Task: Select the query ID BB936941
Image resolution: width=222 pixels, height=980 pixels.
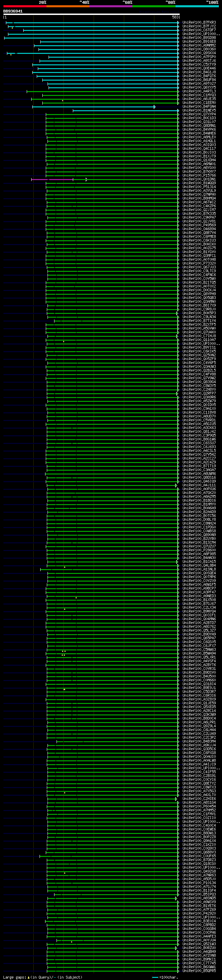Action: 13,11
